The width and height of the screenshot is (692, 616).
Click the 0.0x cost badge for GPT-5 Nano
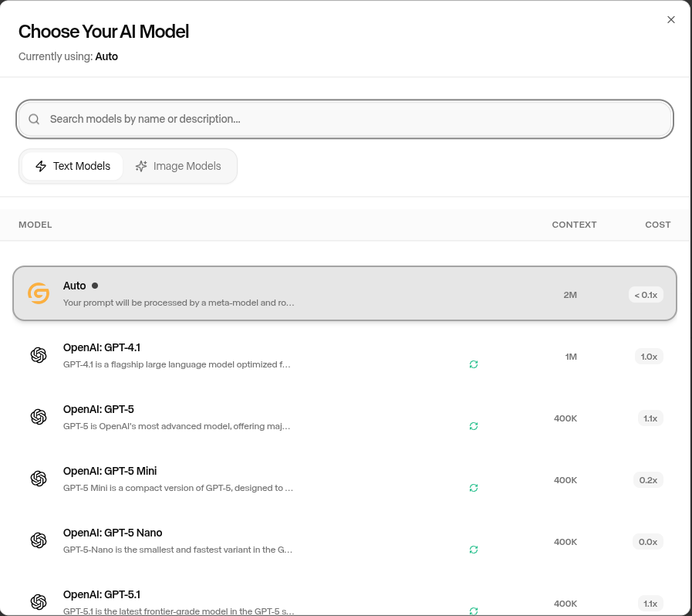pos(648,541)
